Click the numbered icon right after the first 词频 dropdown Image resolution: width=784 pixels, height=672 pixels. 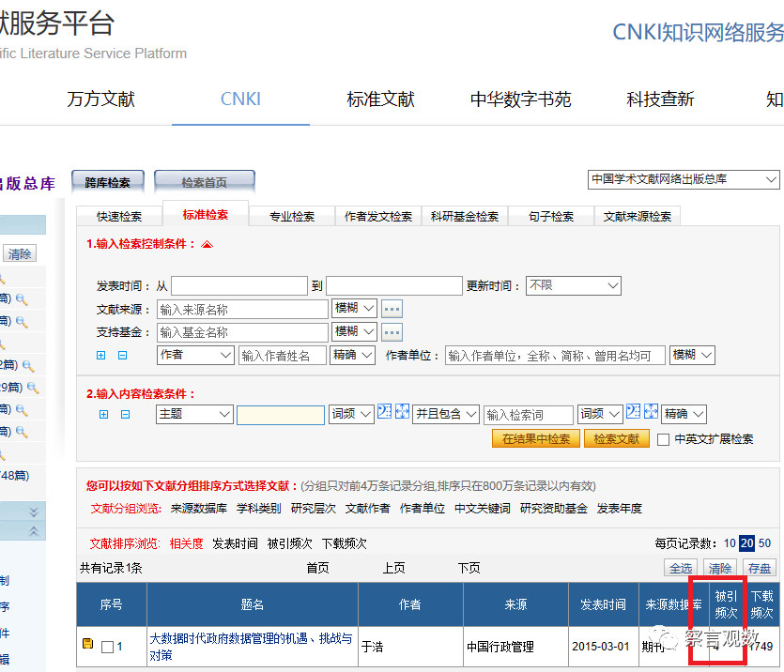click(x=385, y=411)
